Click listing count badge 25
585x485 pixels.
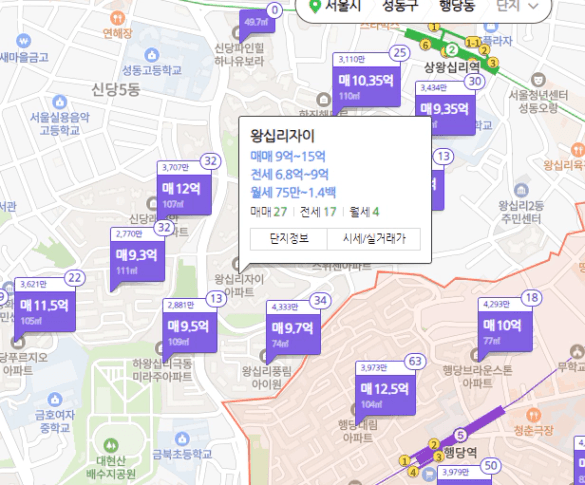click(400, 53)
